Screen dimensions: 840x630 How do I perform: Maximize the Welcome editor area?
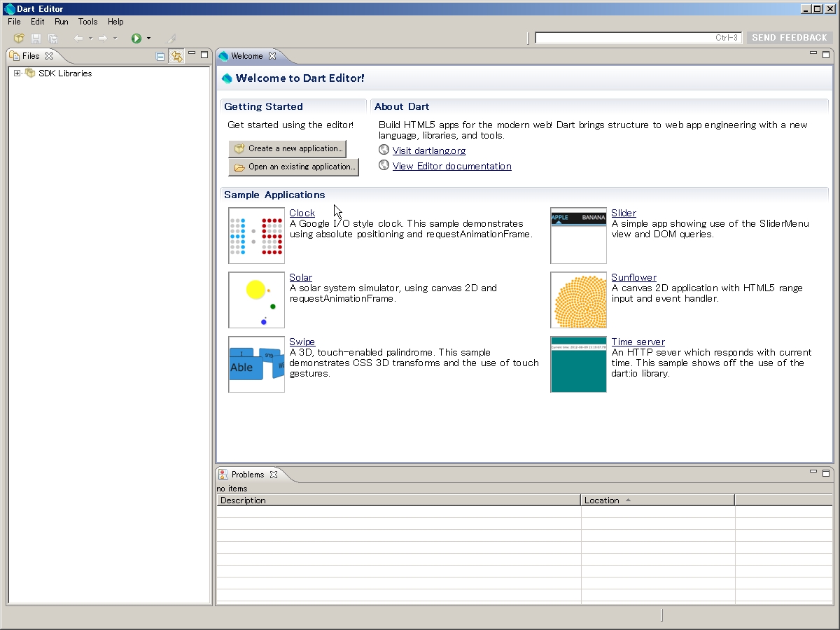(826, 54)
